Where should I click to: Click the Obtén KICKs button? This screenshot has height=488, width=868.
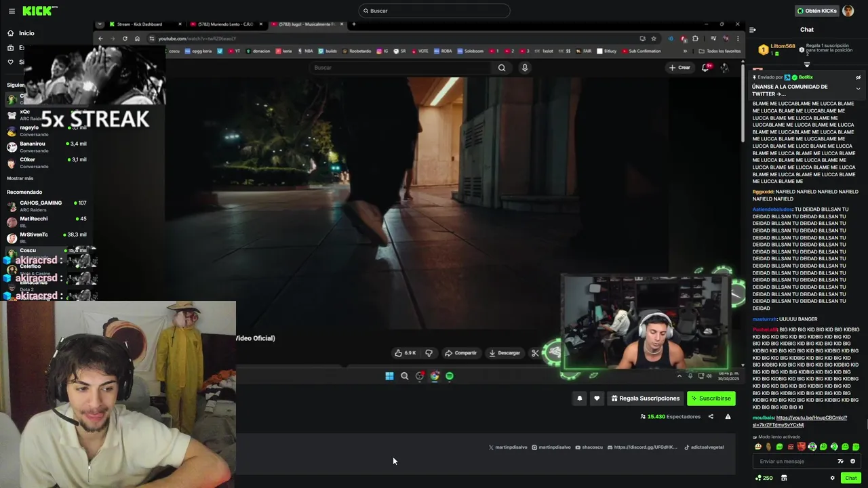(816, 11)
